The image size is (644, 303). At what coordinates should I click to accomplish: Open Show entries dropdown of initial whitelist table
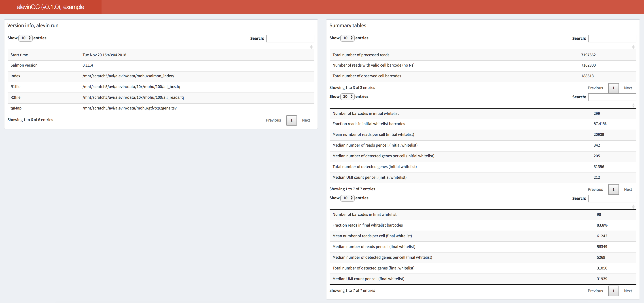[347, 97]
